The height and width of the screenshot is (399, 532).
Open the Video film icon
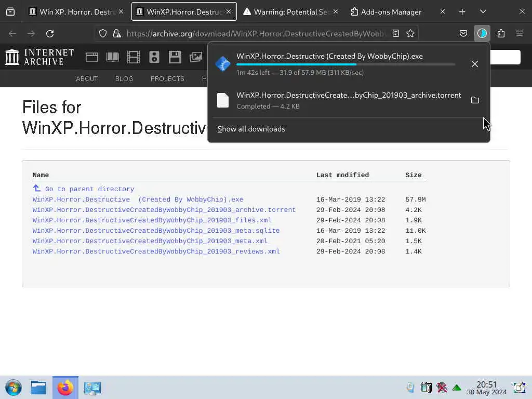click(x=134, y=57)
